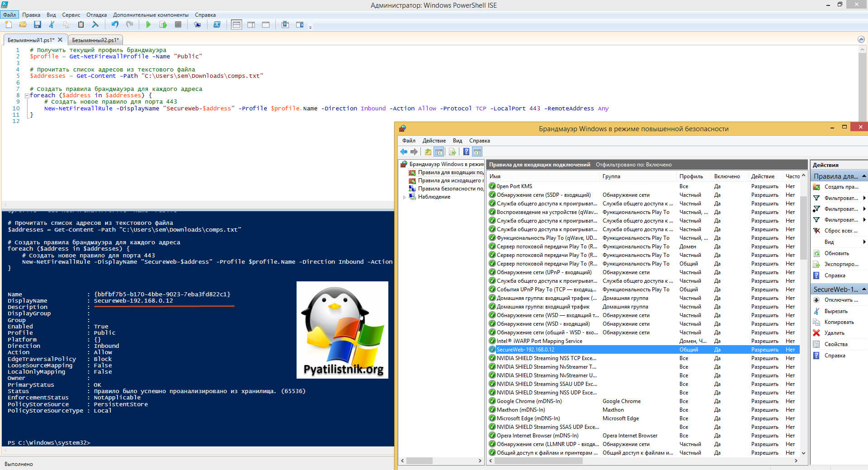Click the red X Удалить icon in actions
The width and height of the screenshot is (868, 470).
point(816,333)
